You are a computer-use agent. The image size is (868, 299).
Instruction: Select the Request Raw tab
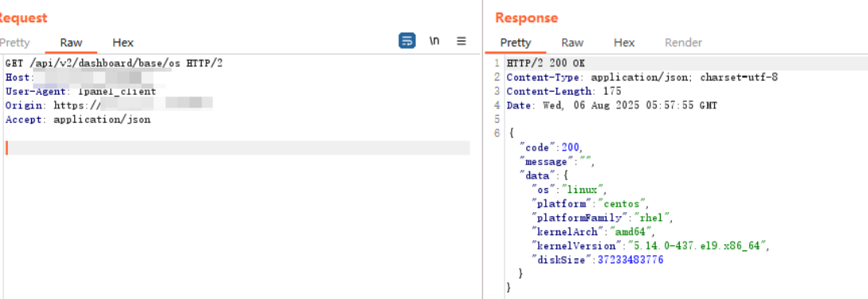click(x=71, y=42)
